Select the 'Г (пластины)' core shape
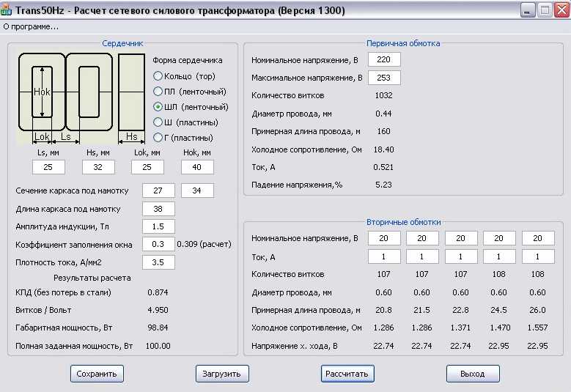Image resolution: width=571 pixels, height=392 pixels. coord(183,138)
